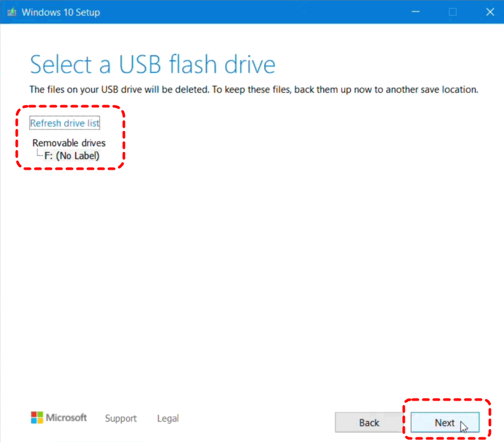Continue setup with the Next button
504x442 pixels.
445,422
